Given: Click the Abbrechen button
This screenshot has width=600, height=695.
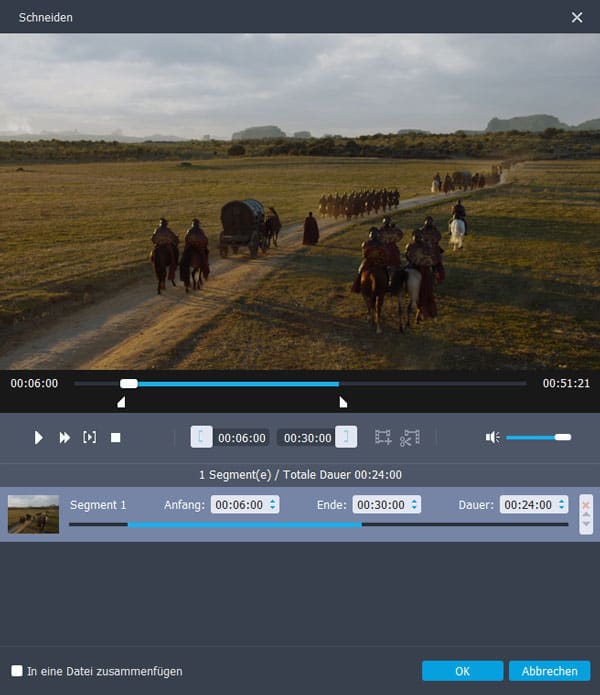Looking at the screenshot, I should pyautogui.click(x=549, y=671).
